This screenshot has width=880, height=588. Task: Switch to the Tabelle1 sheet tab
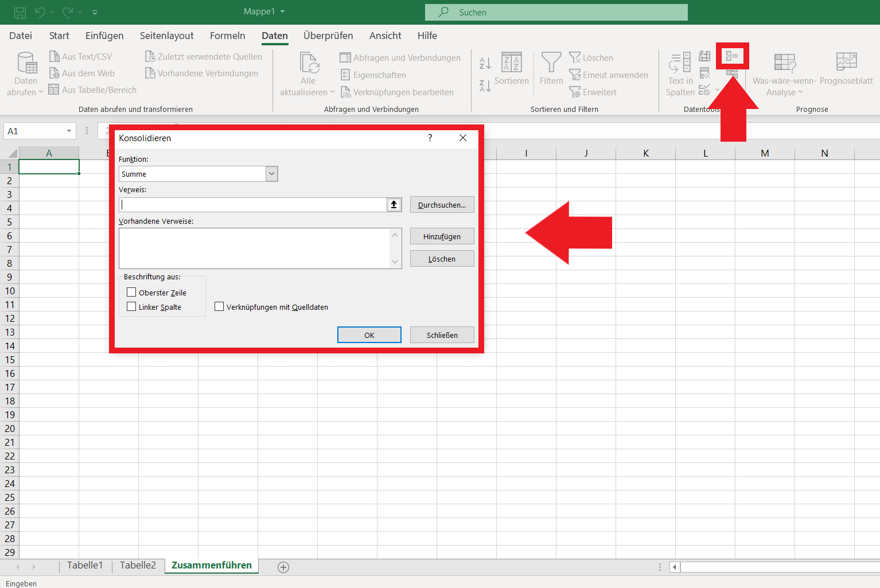click(85, 566)
